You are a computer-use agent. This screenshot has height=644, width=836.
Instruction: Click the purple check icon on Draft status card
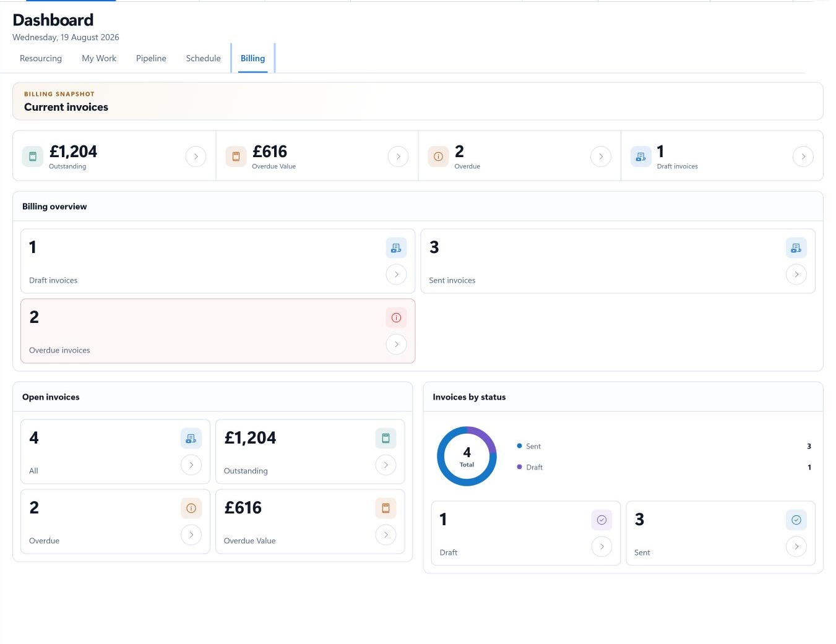point(601,520)
